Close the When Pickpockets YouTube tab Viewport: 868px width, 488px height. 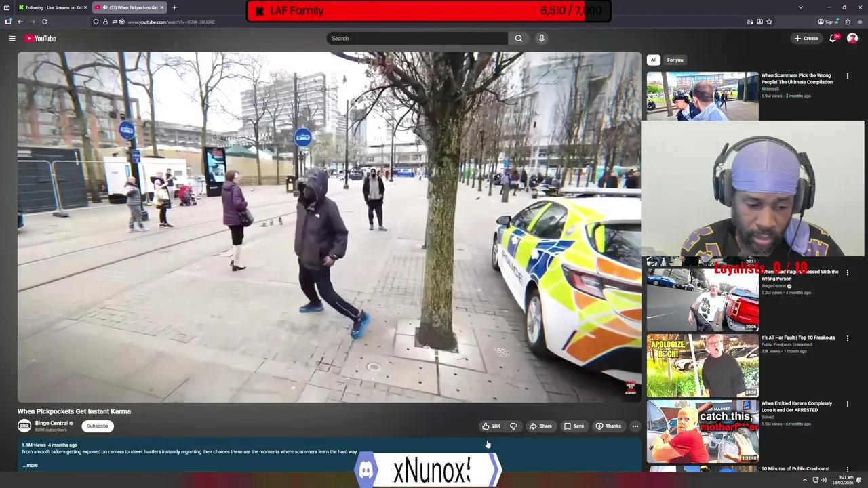tap(161, 7)
